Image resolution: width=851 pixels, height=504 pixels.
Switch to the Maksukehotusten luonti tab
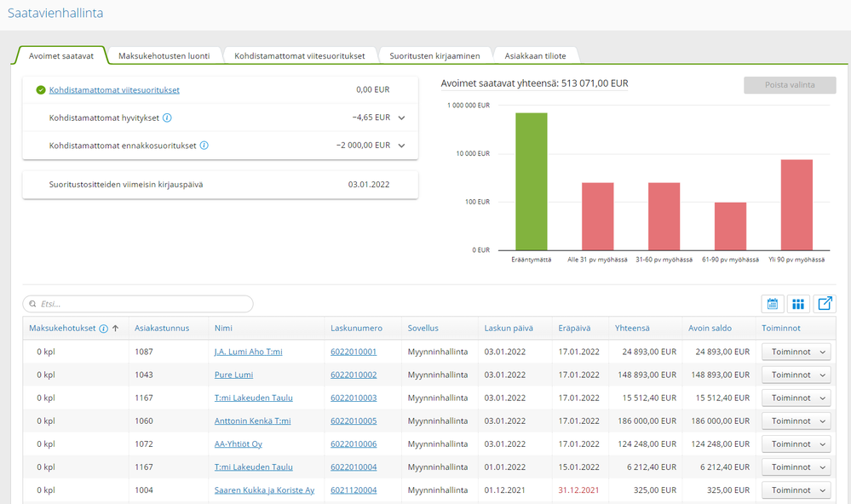[x=164, y=56]
